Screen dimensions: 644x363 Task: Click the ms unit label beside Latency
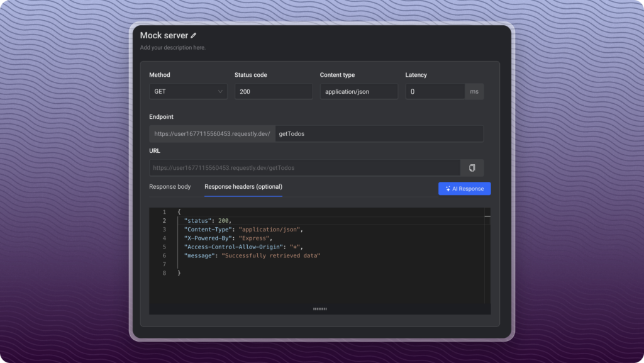point(474,92)
